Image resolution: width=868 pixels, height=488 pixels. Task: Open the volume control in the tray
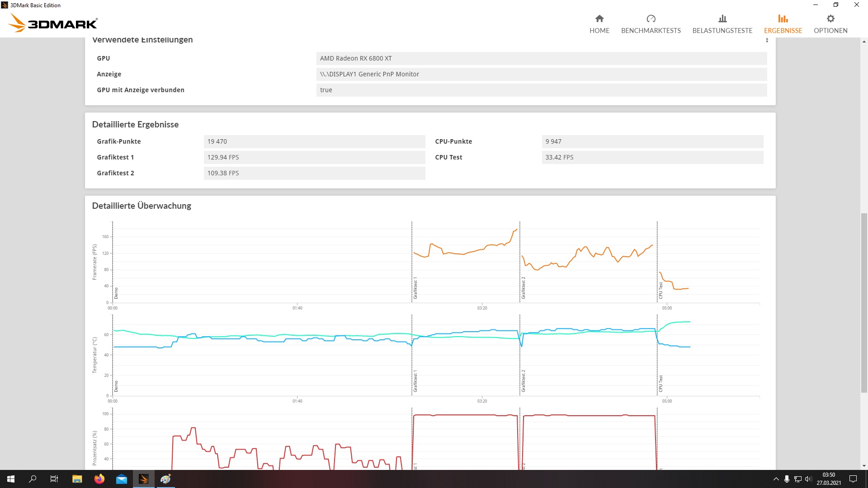(x=808, y=479)
